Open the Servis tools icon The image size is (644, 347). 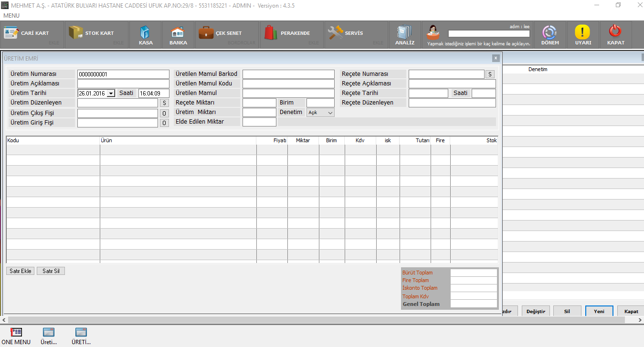point(346,33)
